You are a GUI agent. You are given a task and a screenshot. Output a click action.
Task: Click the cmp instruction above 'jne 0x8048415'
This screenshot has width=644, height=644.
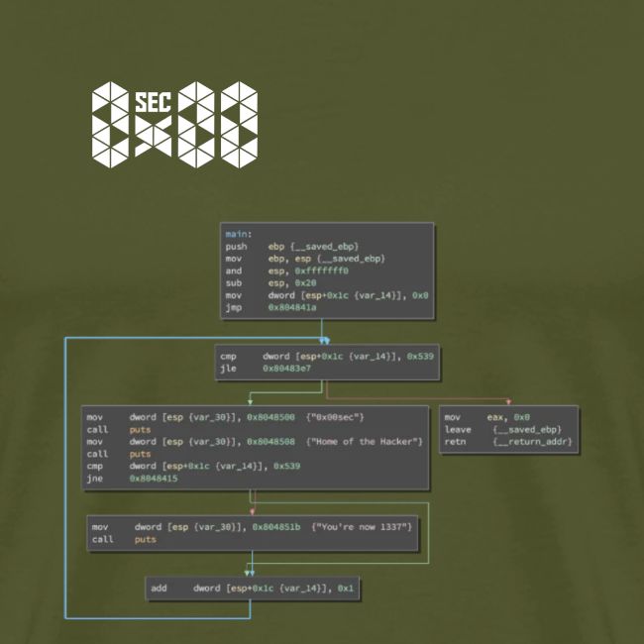(x=193, y=466)
